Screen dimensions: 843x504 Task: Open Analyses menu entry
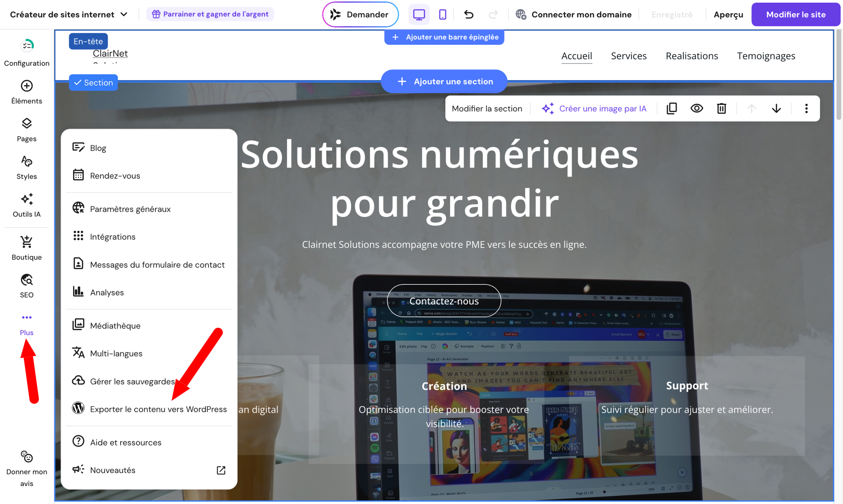point(149,292)
